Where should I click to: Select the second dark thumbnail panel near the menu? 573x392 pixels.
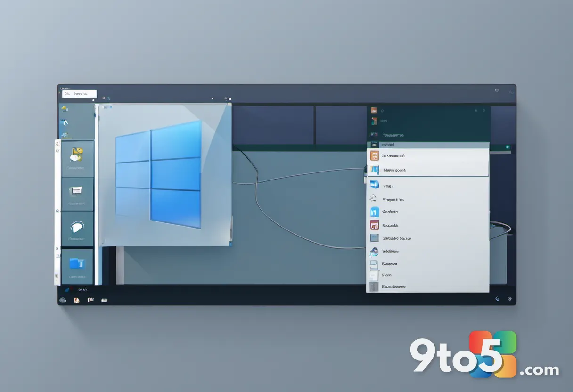tap(341, 125)
